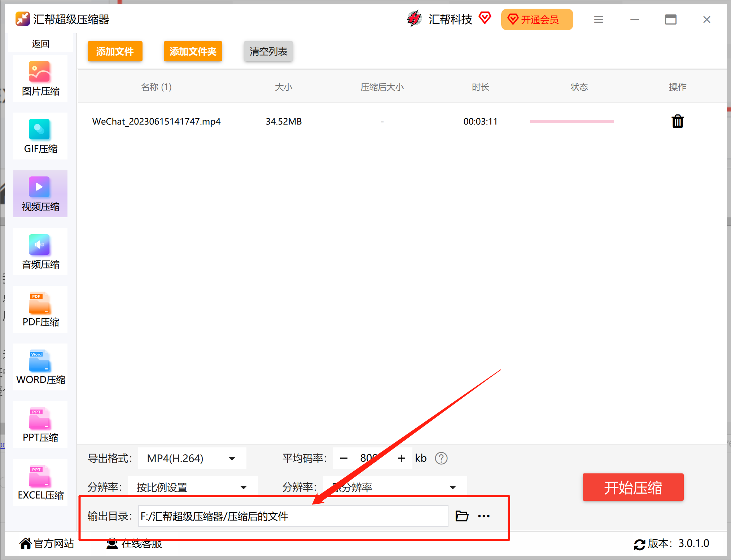The image size is (731, 560).
Task: Open the 图片压缩 image compression tool
Action: point(40,79)
